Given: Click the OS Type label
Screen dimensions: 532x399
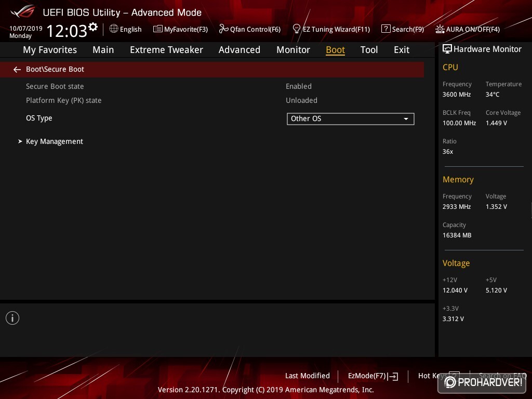Looking at the screenshot, I should (x=39, y=118).
